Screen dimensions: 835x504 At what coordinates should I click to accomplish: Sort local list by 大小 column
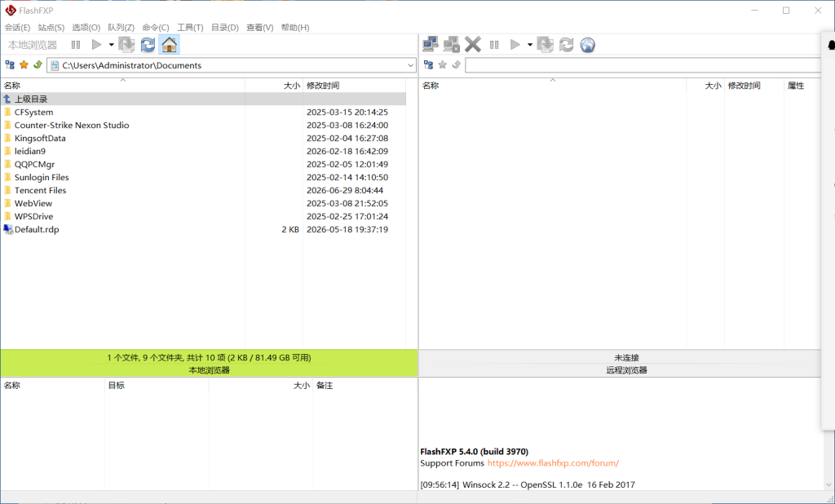pos(274,86)
